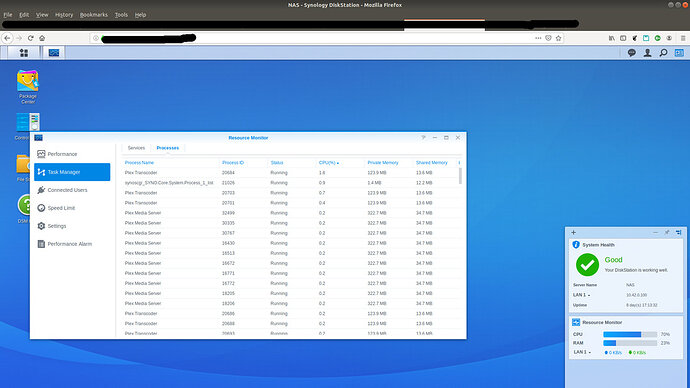Sort by the Process ID column header

233,163
